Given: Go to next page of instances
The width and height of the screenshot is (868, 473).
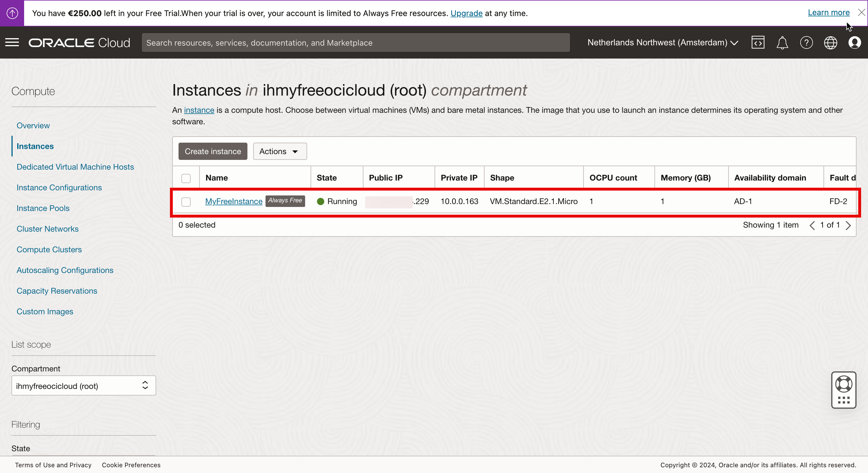Looking at the screenshot, I should 848,225.
